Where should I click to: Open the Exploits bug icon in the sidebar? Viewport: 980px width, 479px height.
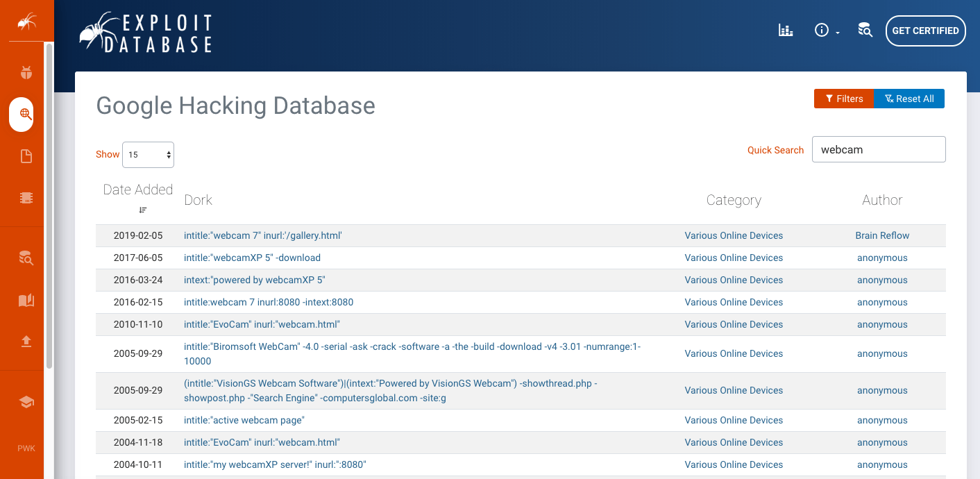coord(26,72)
